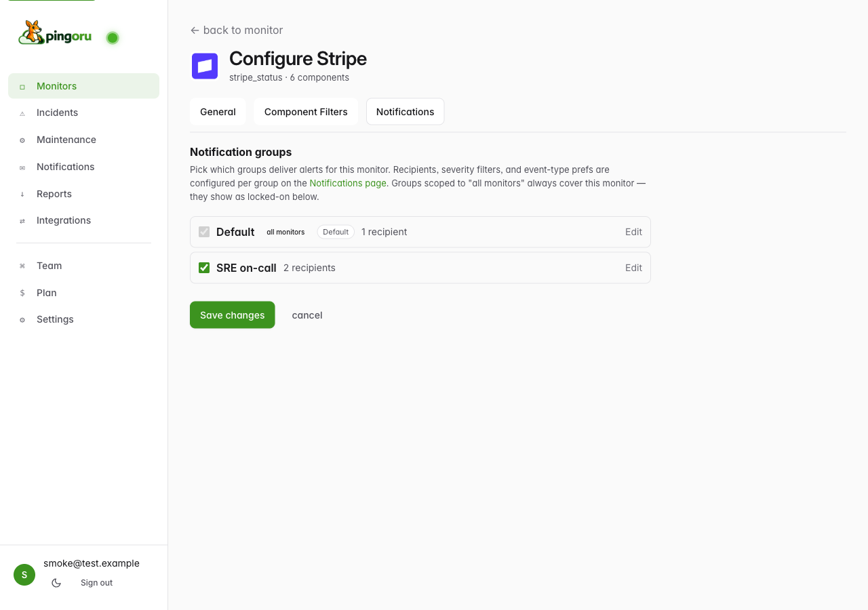Edit the SRE on-call group
This screenshot has width=868, height=610.
coord(633,268)
